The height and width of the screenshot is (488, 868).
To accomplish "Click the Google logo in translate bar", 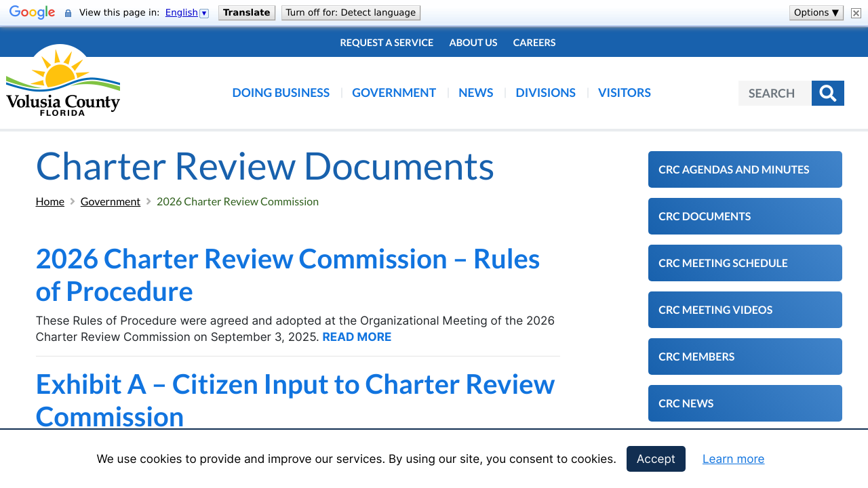I will (32, 12).
